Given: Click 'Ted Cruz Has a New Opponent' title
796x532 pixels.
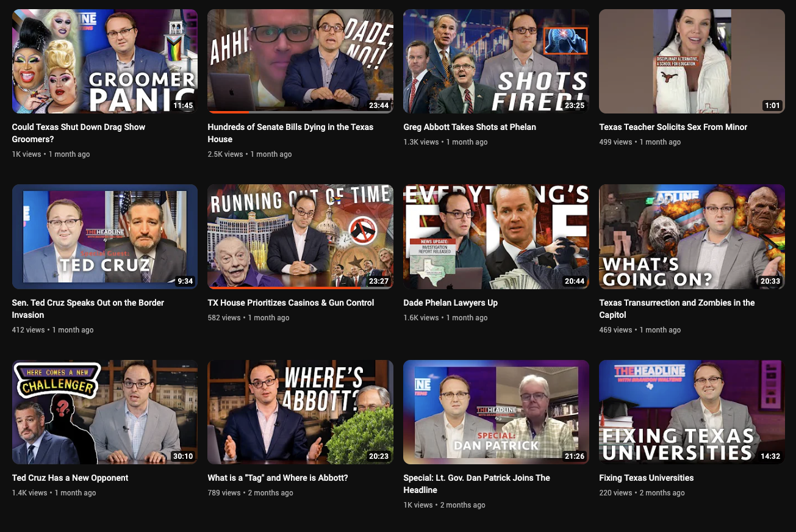Looking at the screenshot, I should [x=70, y=478].
